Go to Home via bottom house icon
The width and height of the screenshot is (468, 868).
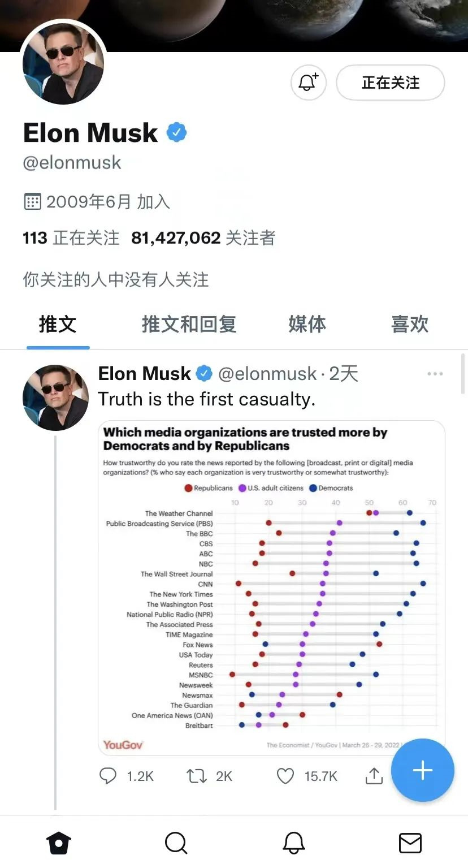point(59,843)
